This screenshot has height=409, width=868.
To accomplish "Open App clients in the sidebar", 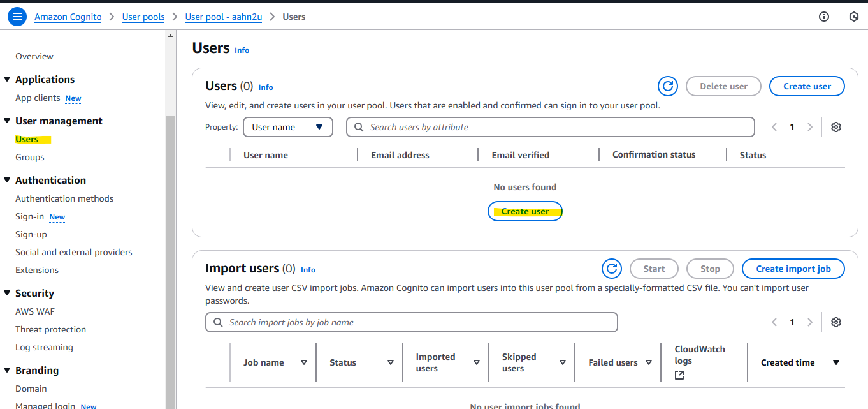I will point(38,98).
